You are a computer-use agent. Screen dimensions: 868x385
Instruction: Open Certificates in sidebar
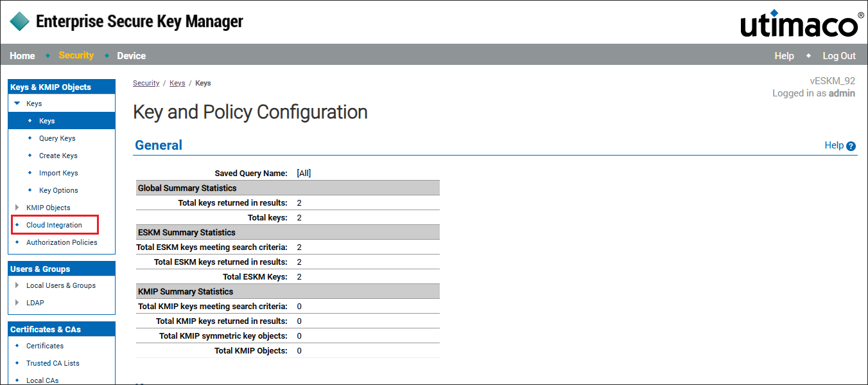pos(45,346)
